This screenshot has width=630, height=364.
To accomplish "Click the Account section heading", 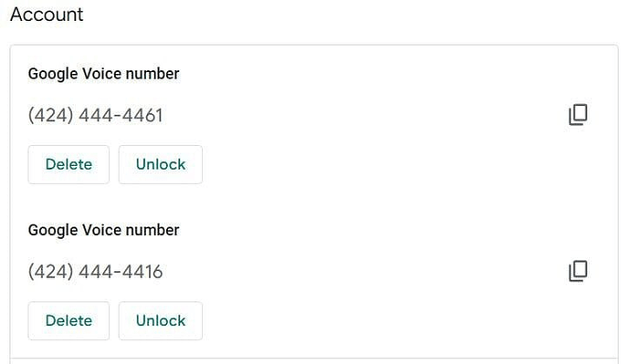I will [47, 15].
